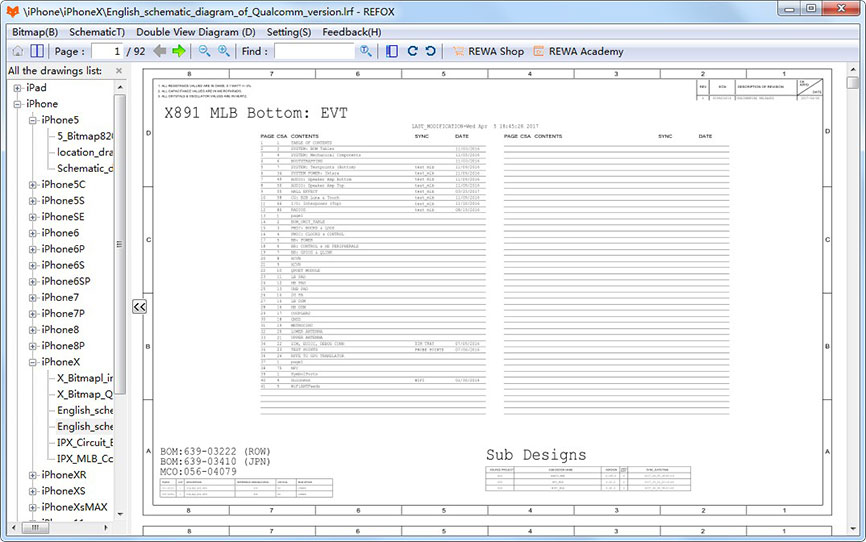Click document view scroll-down arrow

(x=853, y=529)
